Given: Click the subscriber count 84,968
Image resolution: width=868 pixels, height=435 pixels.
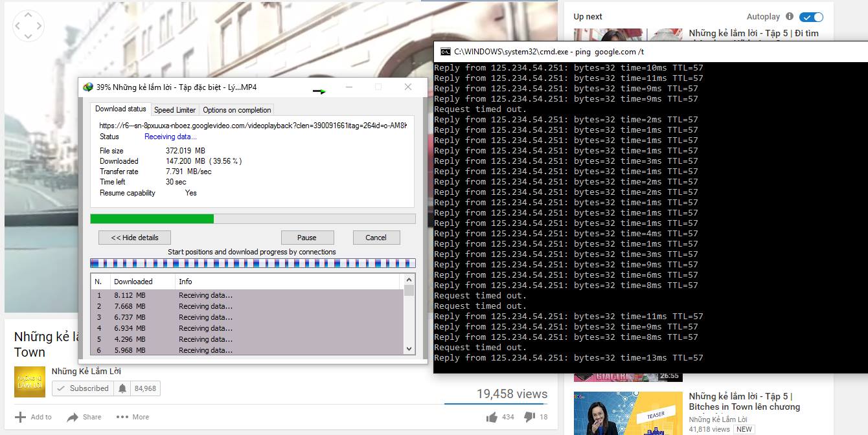Looking at the screenshot, I should [x=145, y=388].
